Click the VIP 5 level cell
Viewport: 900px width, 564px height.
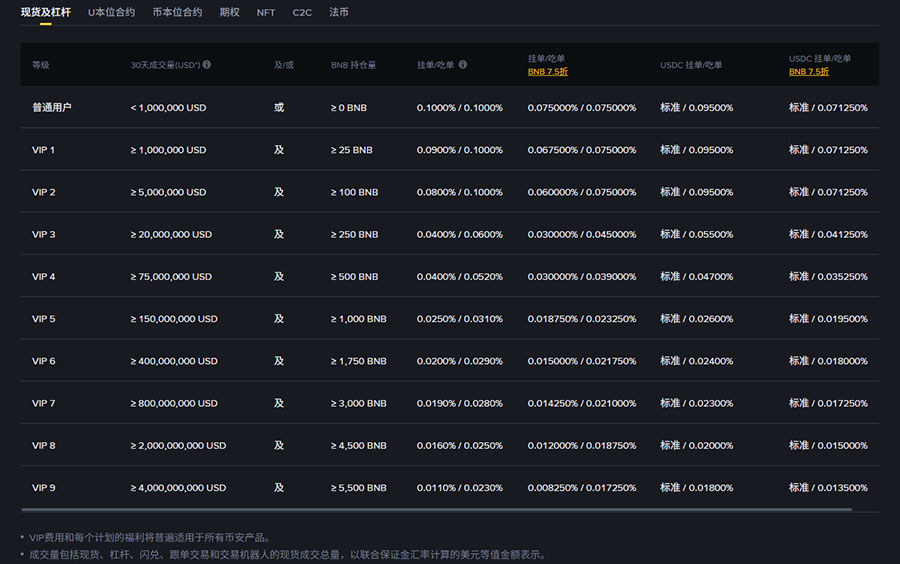click(x=44, y=319)
